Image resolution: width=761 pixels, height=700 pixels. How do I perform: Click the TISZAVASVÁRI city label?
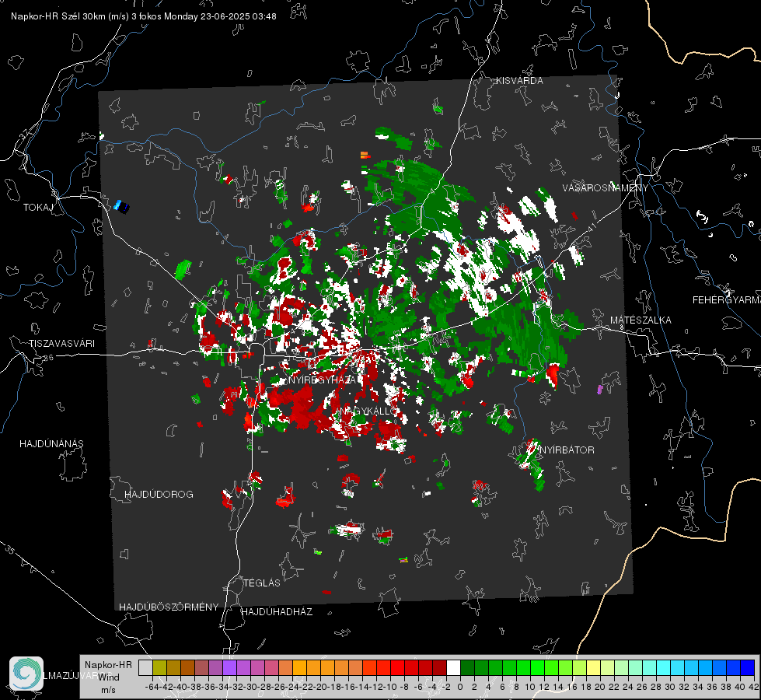pos(61,344)
